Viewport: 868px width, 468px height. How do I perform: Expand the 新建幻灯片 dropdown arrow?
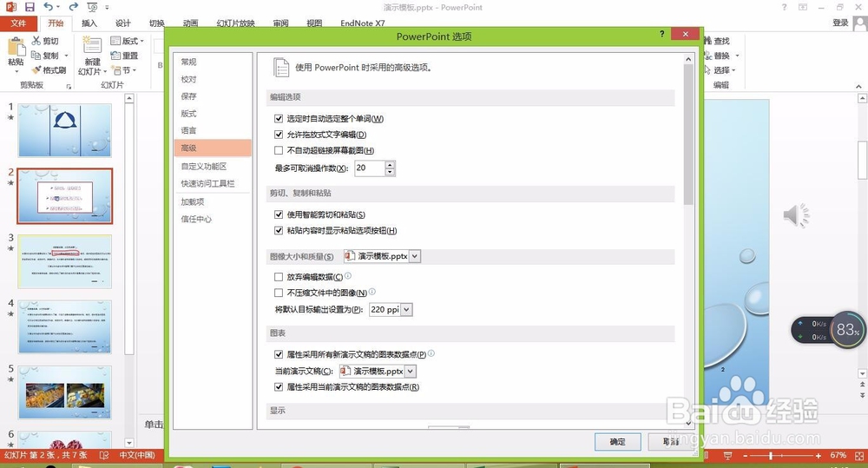pos(105,71)
